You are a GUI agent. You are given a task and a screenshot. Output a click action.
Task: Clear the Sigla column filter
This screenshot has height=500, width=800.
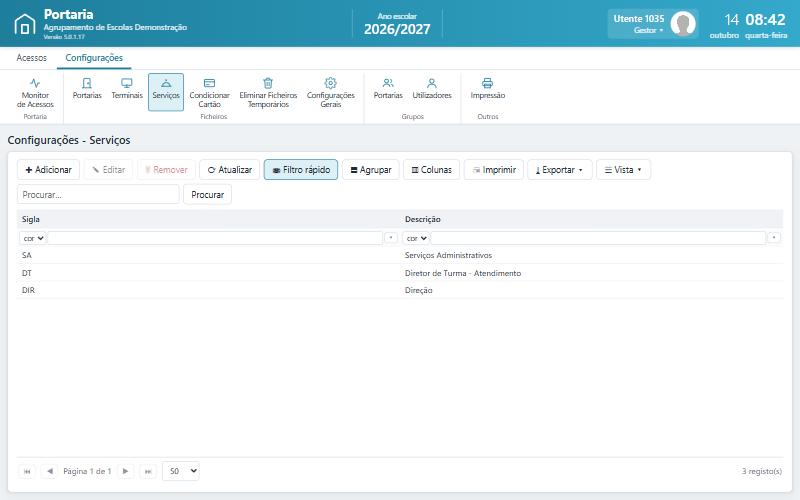[391, 238]
